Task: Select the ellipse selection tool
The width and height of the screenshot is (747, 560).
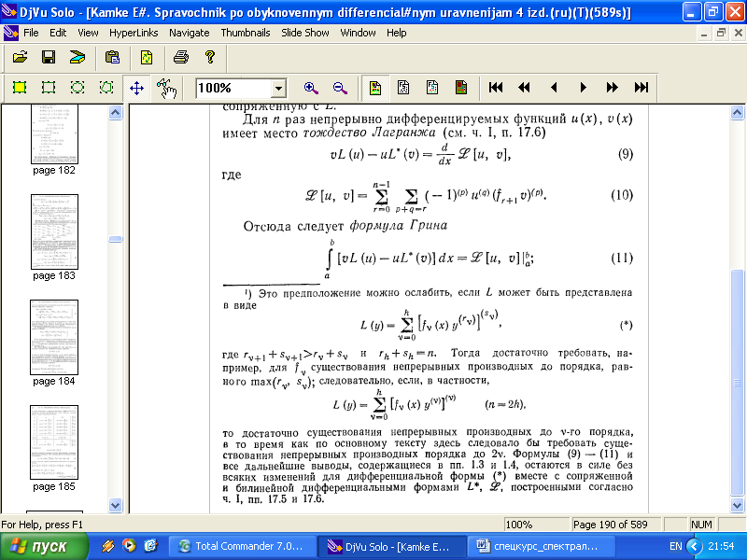Action: click(78, 88)
